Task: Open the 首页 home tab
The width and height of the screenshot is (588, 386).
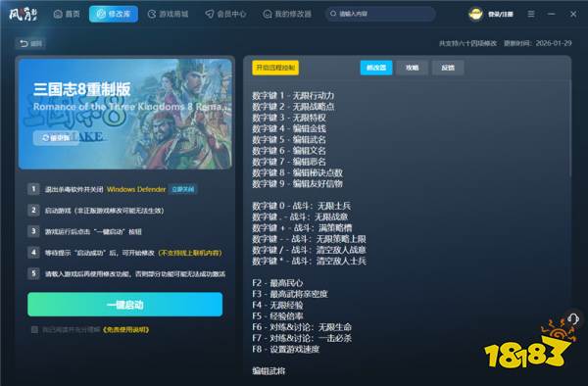Action: click(67, 14)
